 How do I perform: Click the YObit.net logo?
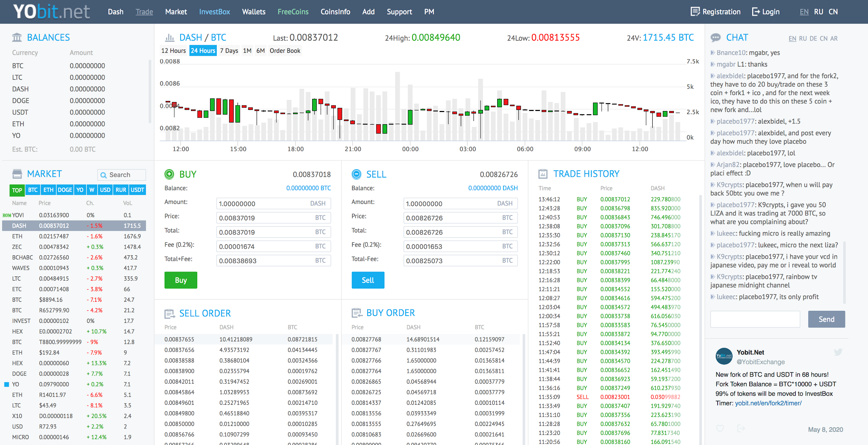(51, 11)
